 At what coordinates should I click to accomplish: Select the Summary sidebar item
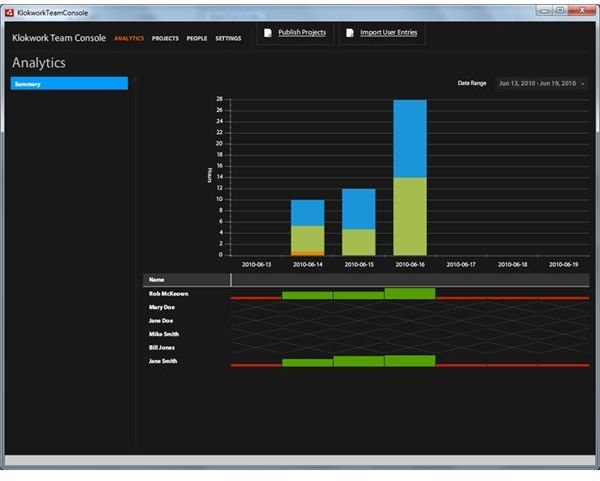coord(69,84)
